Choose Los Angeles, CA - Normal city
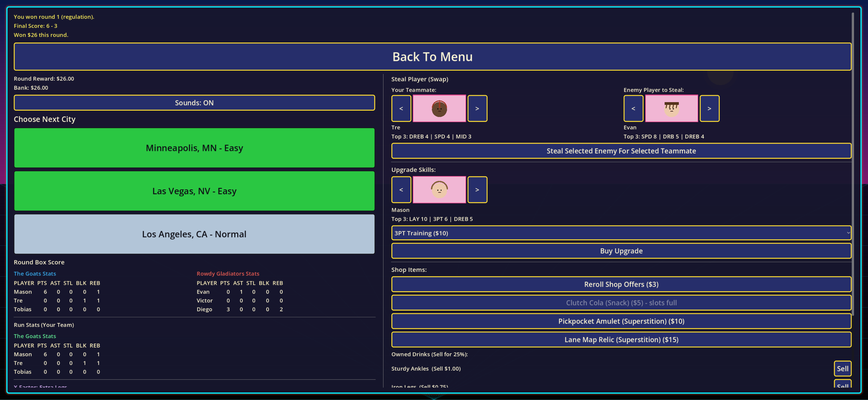 tap(194, 234)
